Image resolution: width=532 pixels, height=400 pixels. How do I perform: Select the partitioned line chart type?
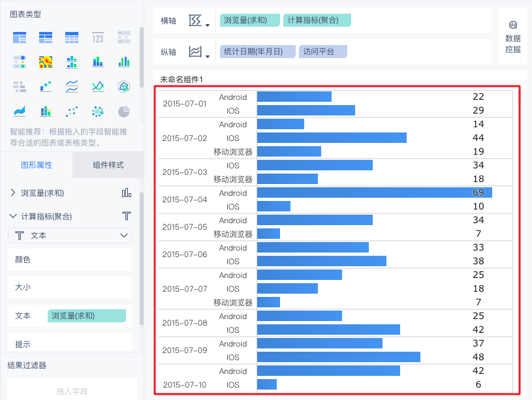[72, 87]
